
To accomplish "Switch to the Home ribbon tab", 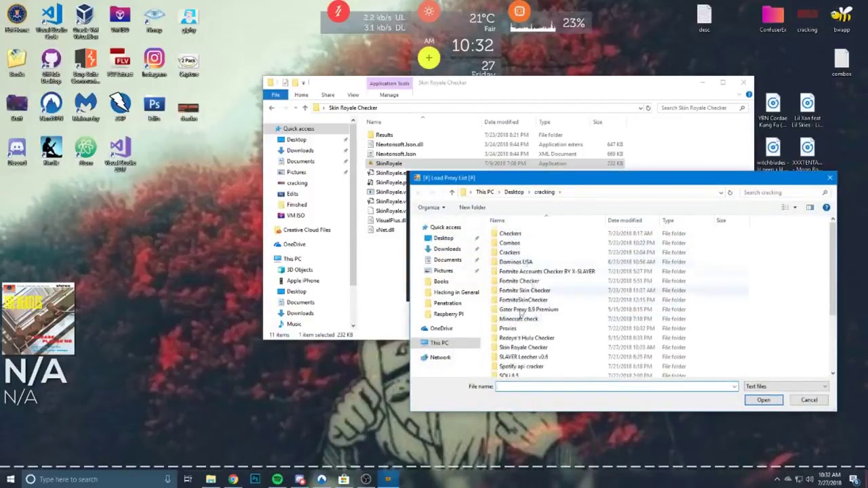I will point(301,95).
